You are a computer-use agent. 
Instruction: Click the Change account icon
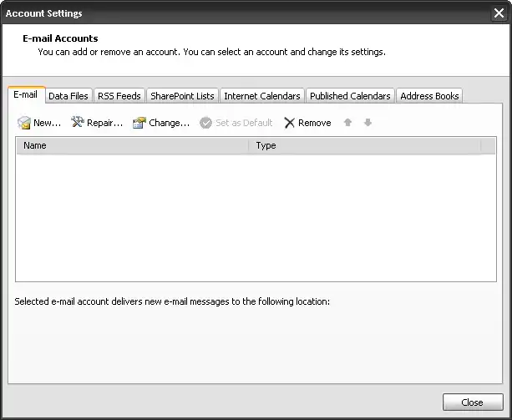coord(139,123)
